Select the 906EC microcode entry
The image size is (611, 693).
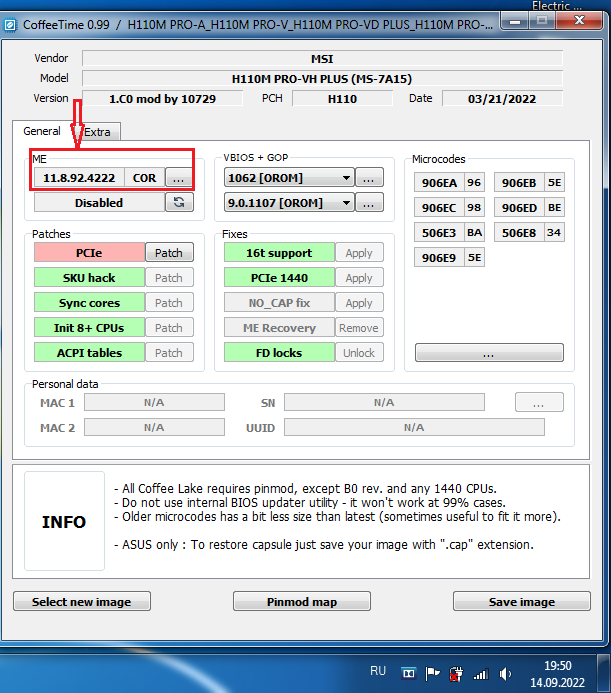tap(449, 207)
